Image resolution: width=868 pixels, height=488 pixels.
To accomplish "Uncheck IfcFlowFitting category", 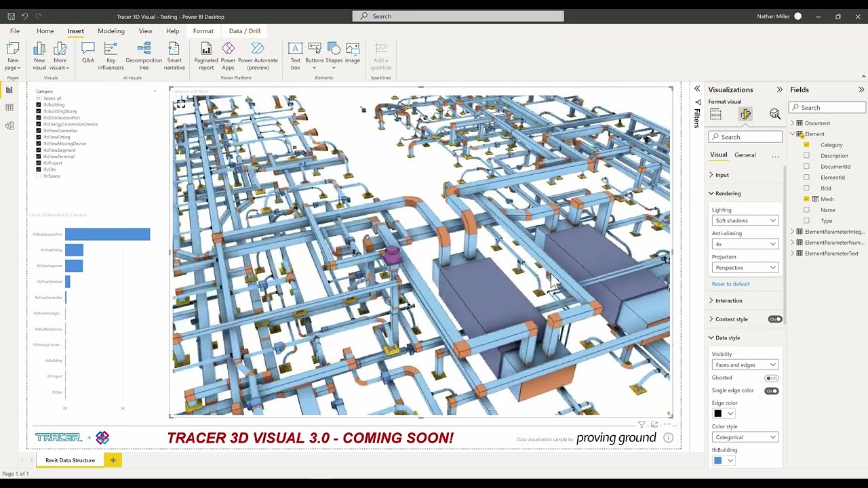I will click(39, 137).
